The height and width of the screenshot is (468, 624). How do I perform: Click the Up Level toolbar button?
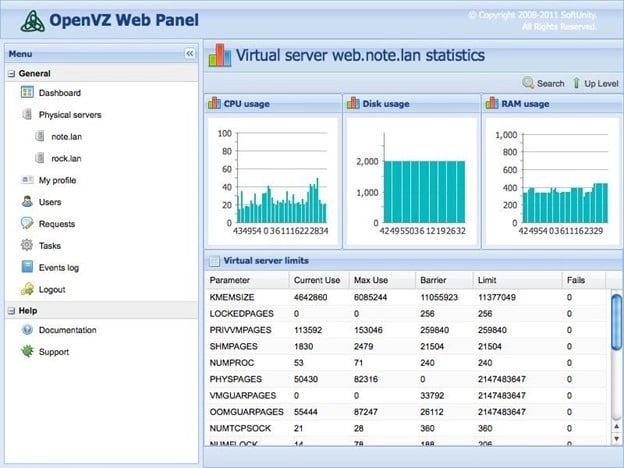click(x=595, y=83)
